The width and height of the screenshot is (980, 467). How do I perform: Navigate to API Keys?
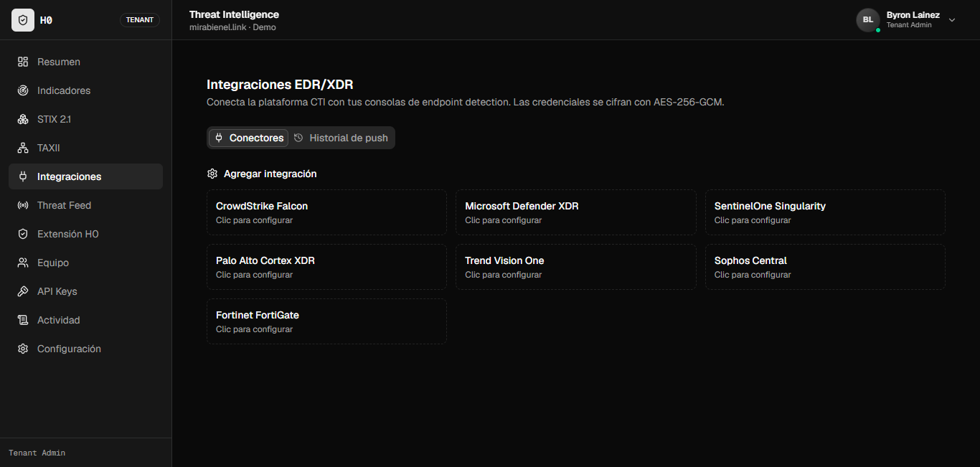click(x=85, y=291)
